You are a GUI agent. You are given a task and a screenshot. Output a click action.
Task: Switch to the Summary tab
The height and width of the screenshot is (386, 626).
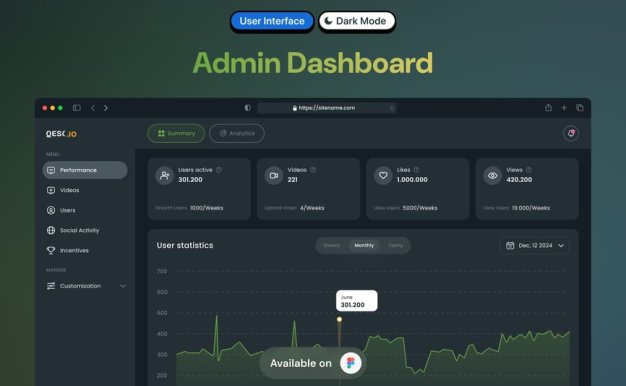(176, 133)
